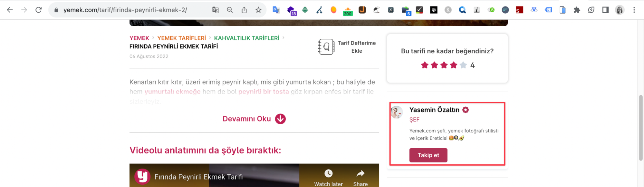Open the umbrella extension icon
This screenshot has width=644, height=187.
point(376,10)
